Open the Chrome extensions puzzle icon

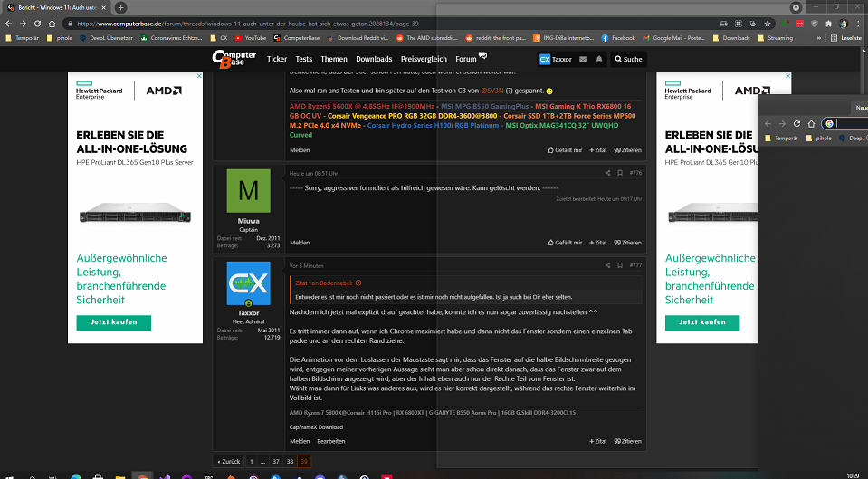pyautogui.click(x=829, y=24)
